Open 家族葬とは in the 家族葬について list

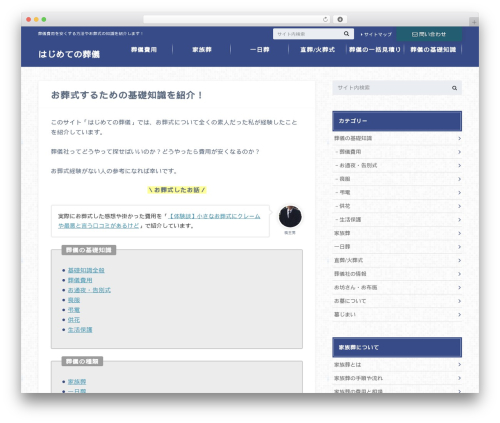point(397,365)
